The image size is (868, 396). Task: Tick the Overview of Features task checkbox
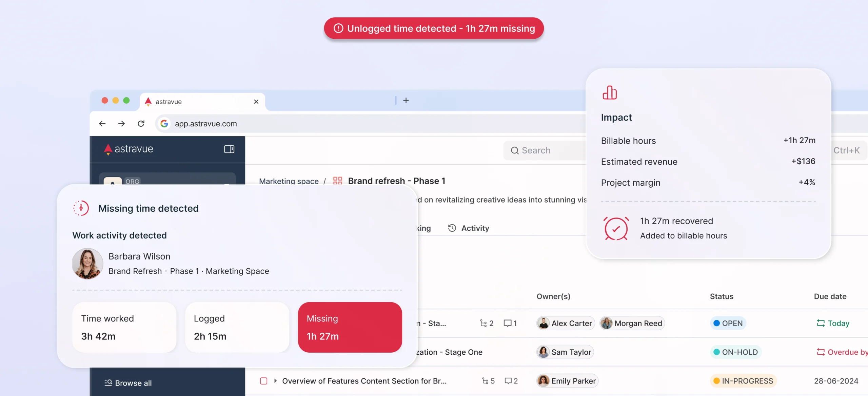click(x=264, y=381)
